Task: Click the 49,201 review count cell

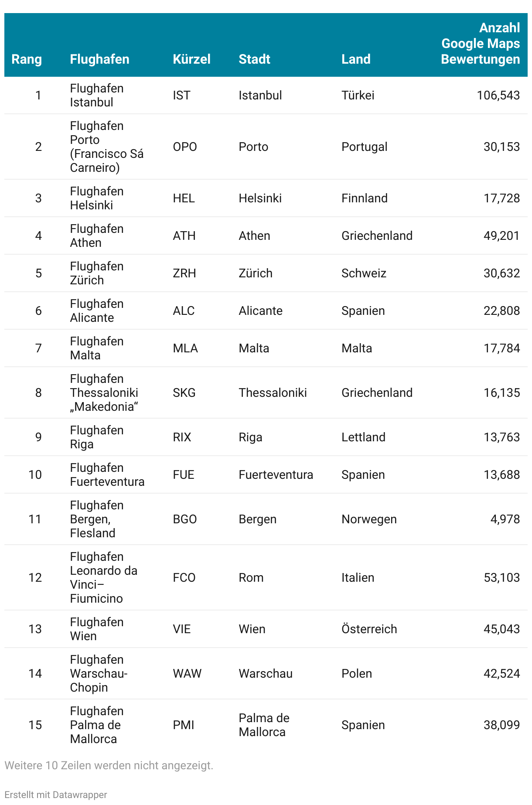Action: click(x=501, y=236)
